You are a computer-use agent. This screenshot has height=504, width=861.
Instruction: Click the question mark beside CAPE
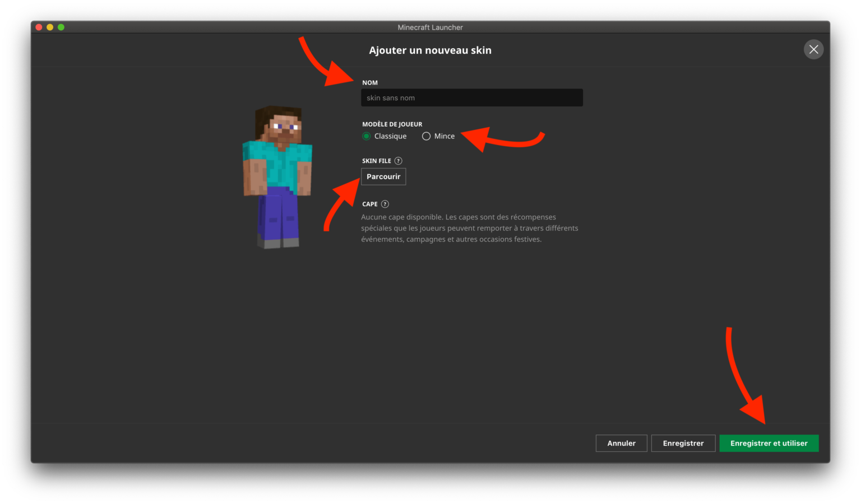pyautogui.click(x=386, y=204)
